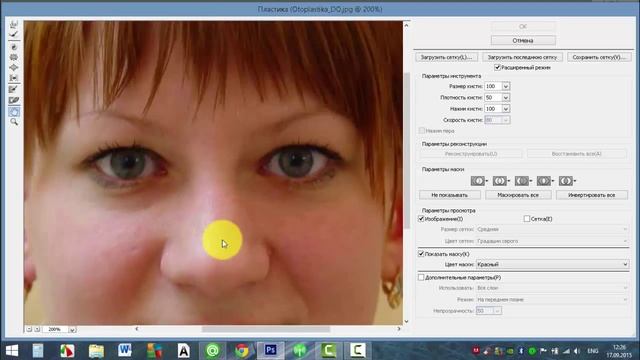
Task: Open the Использовать layers dropdown
Action: tap(552, 288)
